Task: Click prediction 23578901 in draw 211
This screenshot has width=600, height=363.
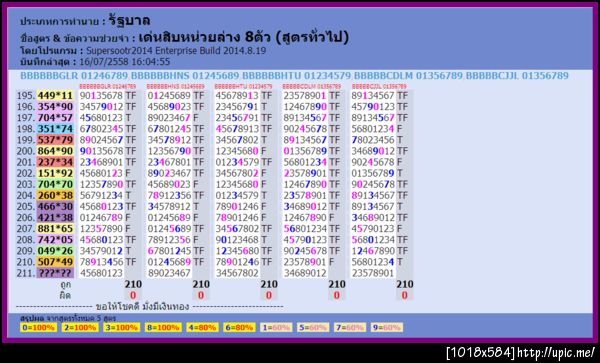Action: point(373,273)
